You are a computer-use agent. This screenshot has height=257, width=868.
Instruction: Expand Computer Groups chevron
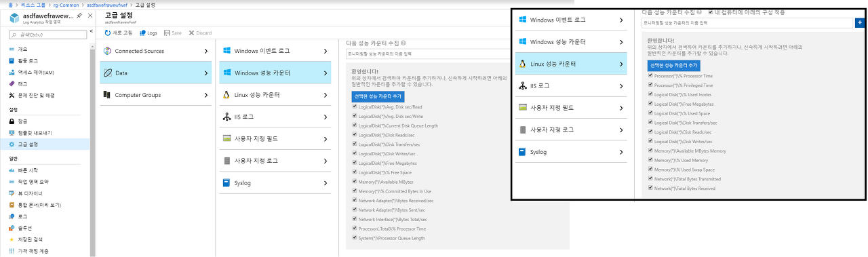coord(207,95)
